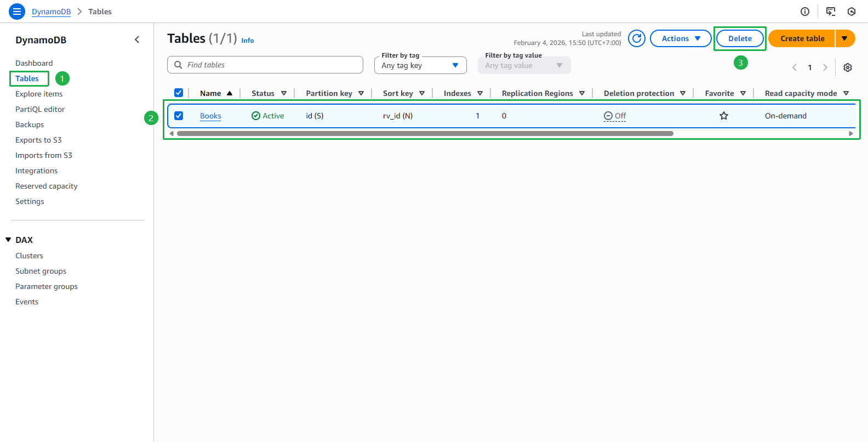Click the horizontal table scrollbar
The image size is (868, 442).
pos(425,133)
